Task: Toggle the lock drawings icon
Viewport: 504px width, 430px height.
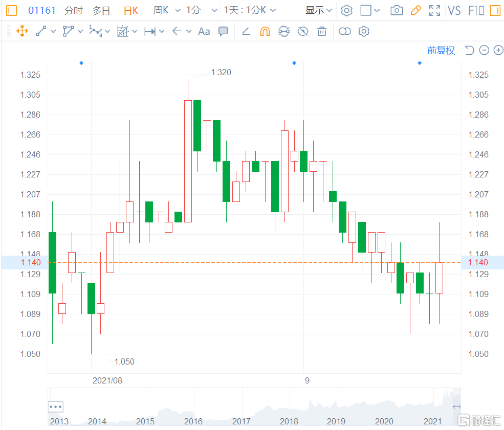Action: pyautogui.click(x=284, y=32)
